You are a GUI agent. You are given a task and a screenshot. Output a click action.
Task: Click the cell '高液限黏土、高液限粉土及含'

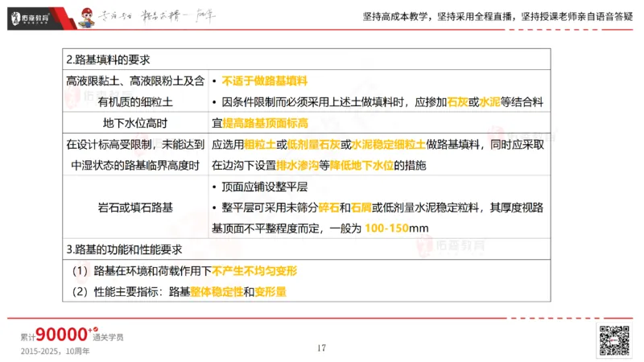[x=135, y=81]
